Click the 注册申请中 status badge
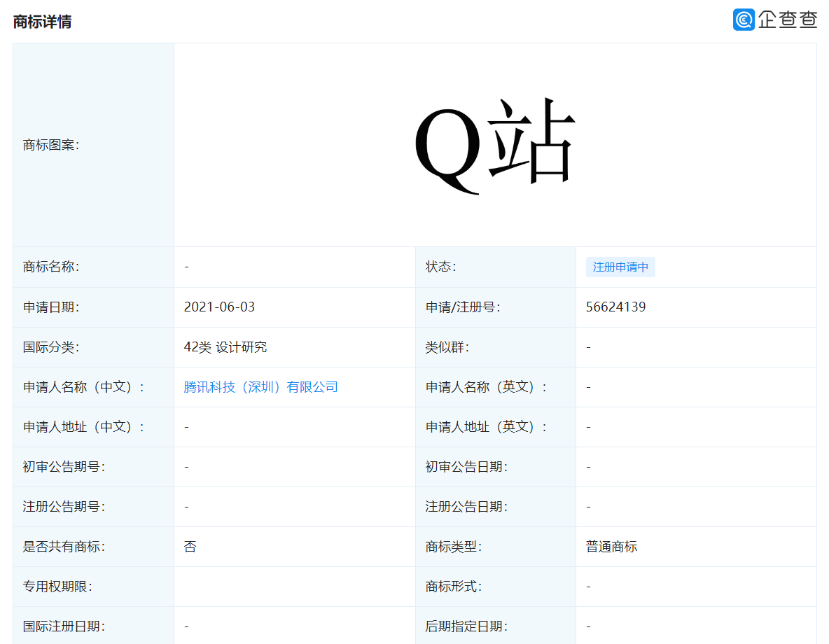 620,267
